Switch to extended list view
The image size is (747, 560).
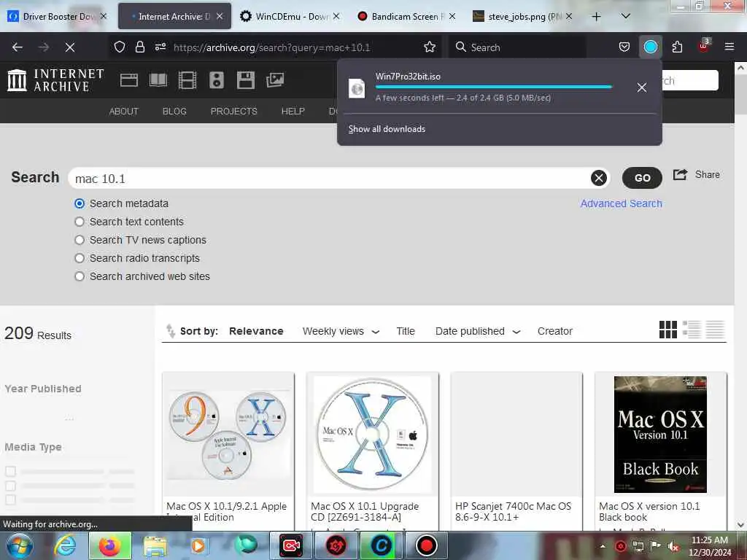tap(692, 330)
